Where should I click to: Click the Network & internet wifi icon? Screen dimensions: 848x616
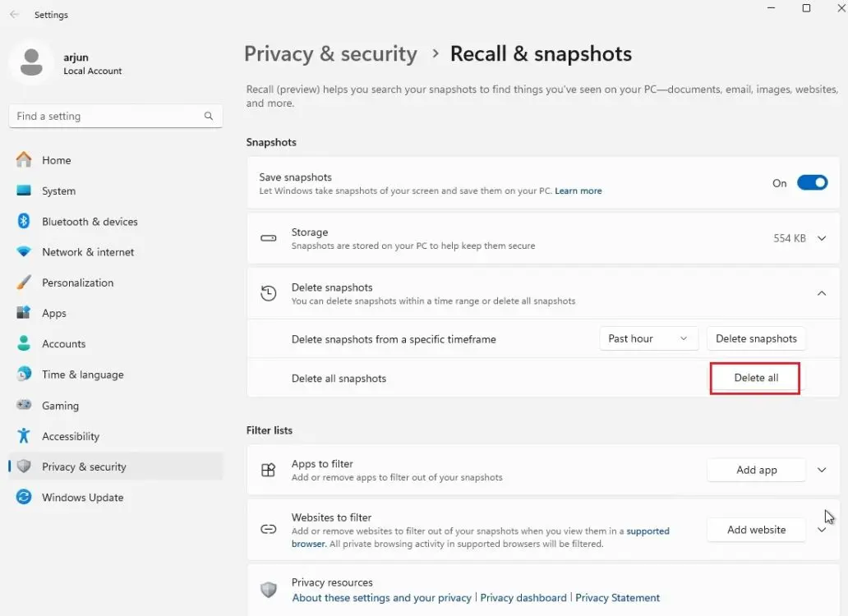pyautogui.click(x=24, y=252)
